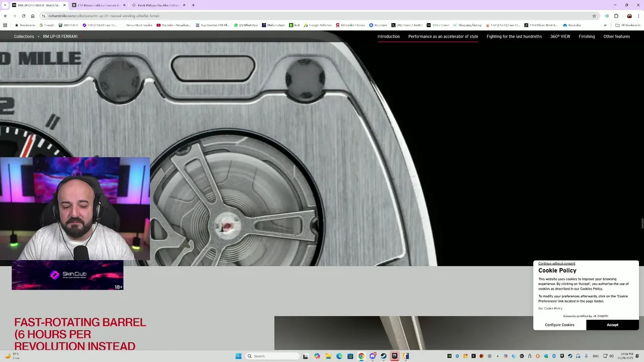The width and height of the screenshot is (644, 362).
Task: Launch Copilot from the taskbar
Action: pos(317,356)
